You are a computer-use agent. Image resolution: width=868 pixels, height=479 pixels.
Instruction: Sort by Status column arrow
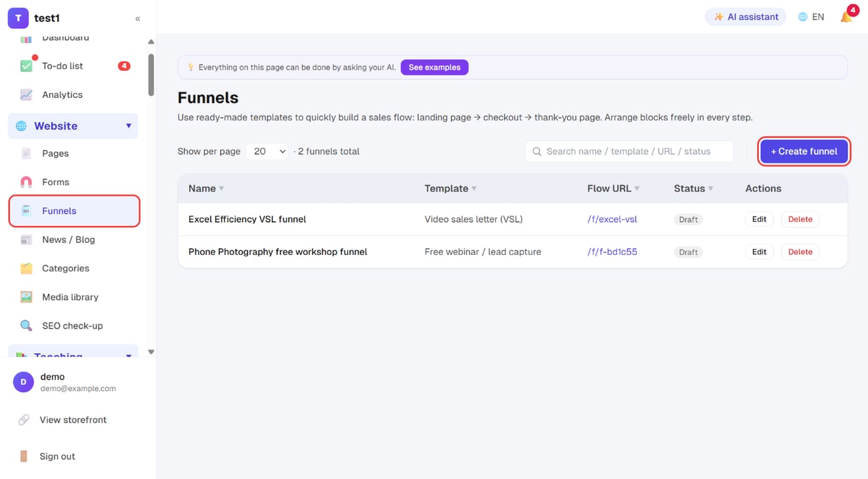coord(710,189)
